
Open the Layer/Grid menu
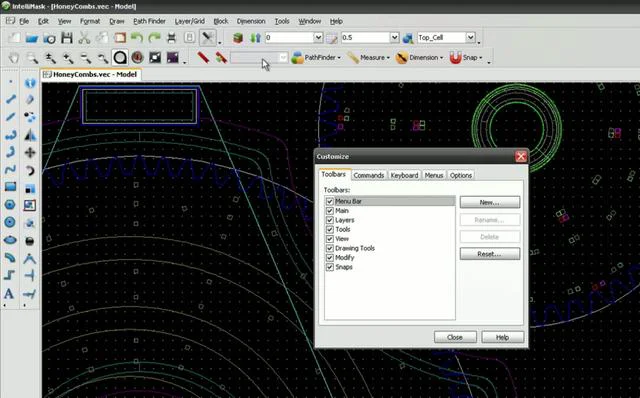pos(190,21)
